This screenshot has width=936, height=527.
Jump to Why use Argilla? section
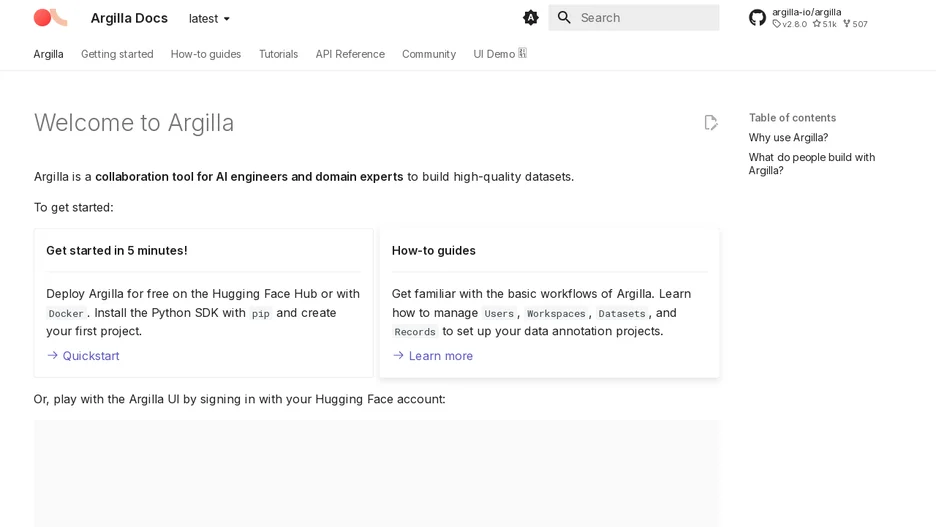tap(789, 138)
